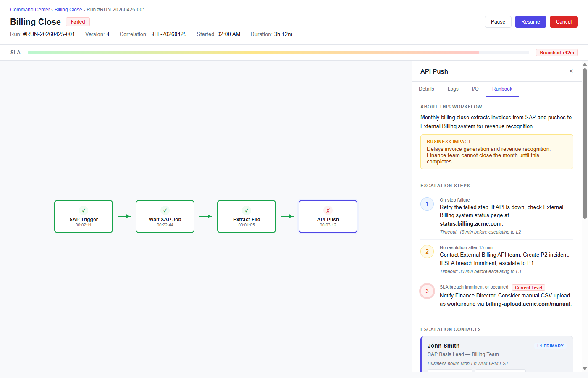Click the SLA progress bar
The height and width of the screenshot is (378, 588).
278,52
